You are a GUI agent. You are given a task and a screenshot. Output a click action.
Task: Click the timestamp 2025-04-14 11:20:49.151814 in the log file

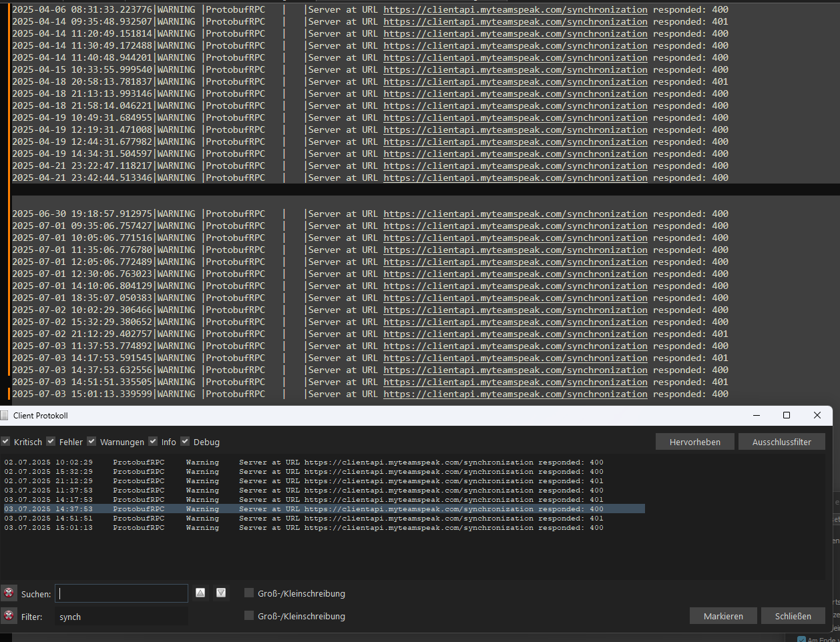[82, 34]
